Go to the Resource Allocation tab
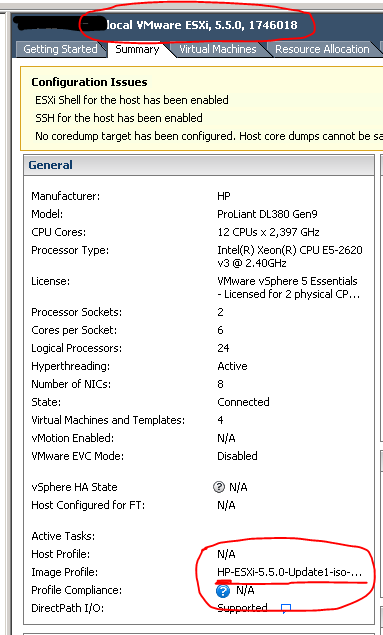383x635 pixels. 322,49
